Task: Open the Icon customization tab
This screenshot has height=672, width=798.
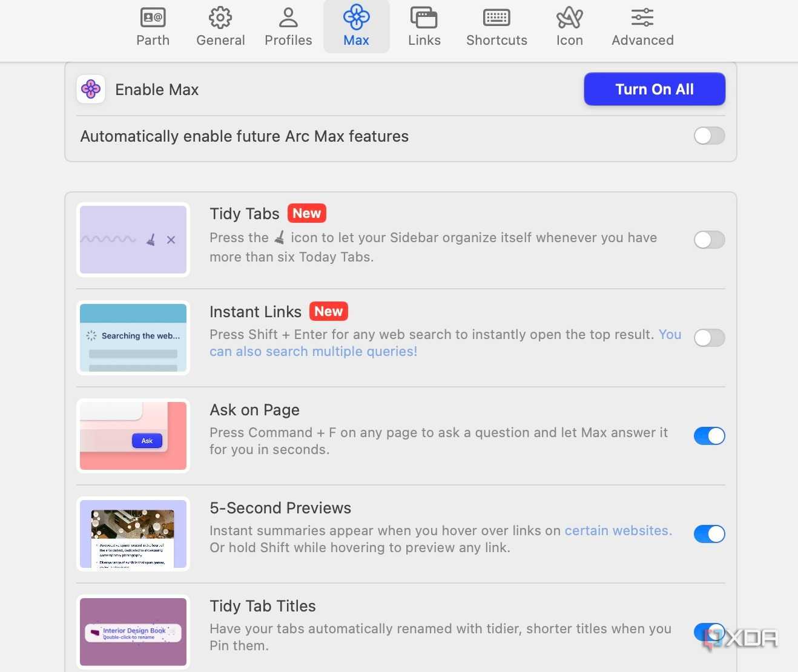Action: (x=569, y=27)
